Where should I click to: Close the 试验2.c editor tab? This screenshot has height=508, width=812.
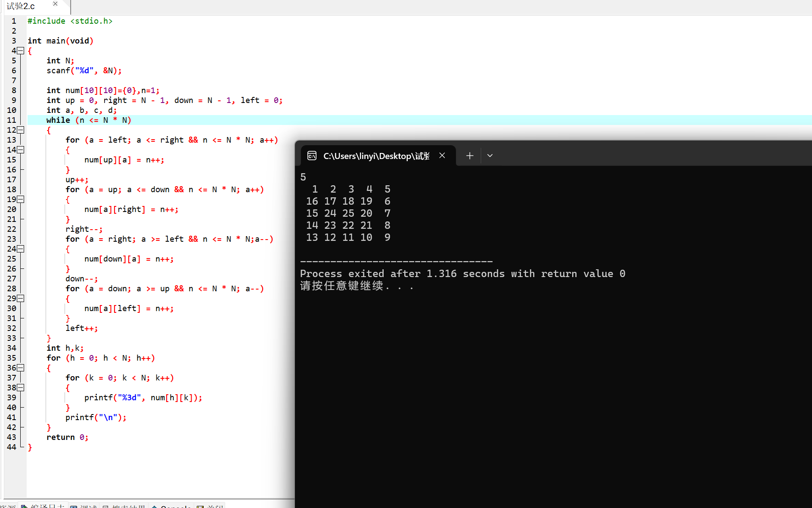point(55,4)
